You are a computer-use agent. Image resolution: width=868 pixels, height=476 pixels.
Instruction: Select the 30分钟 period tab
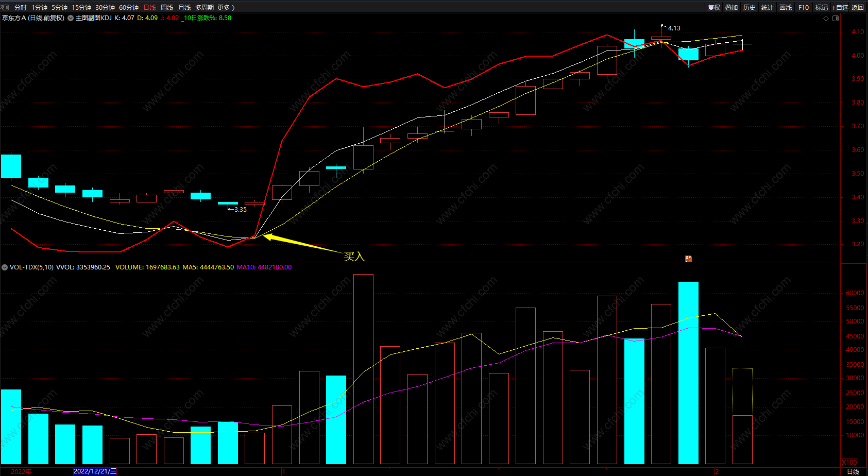pos(105,7)
